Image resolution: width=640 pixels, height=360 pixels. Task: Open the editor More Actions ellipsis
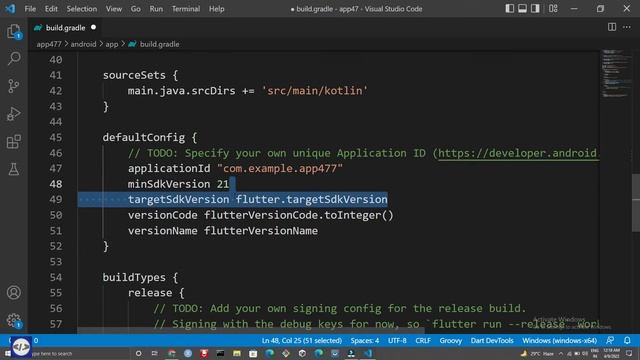pos(627,27)
